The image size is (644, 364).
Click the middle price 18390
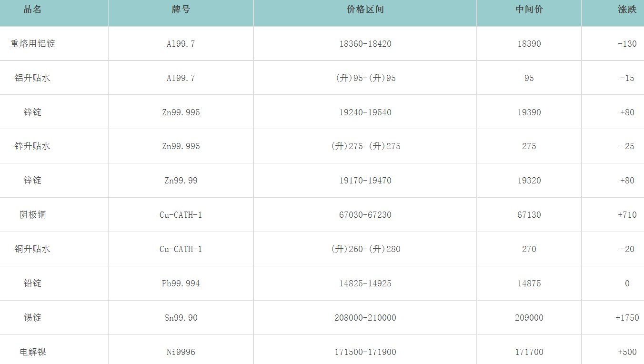(529, 44)
